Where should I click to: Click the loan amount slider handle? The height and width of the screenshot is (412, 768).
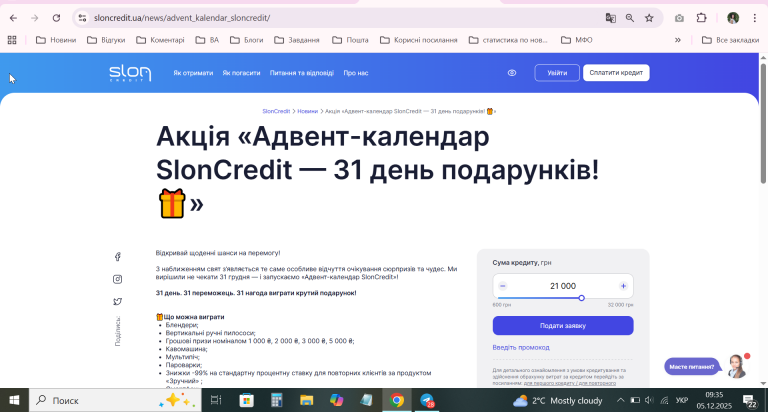pos(581,298)
